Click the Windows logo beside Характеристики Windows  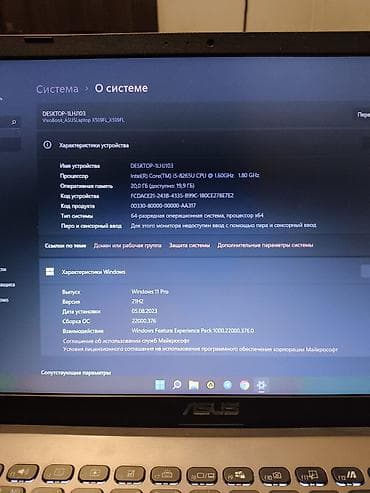(50, 272)
